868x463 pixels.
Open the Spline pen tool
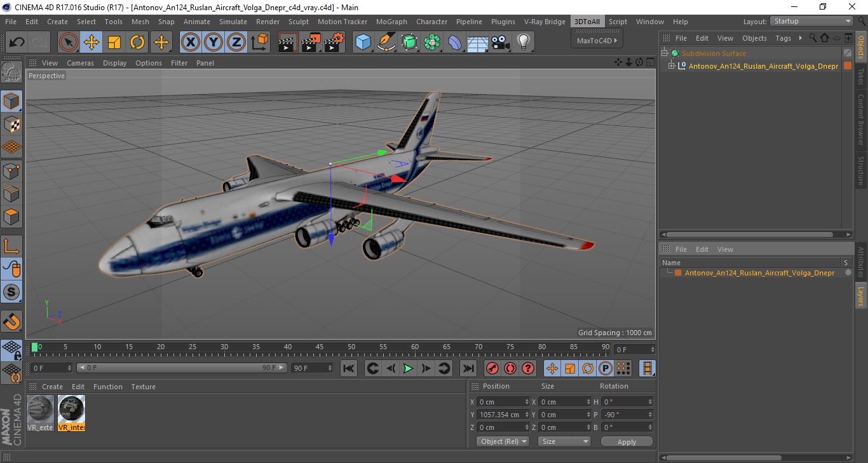[x=386, y=43]
